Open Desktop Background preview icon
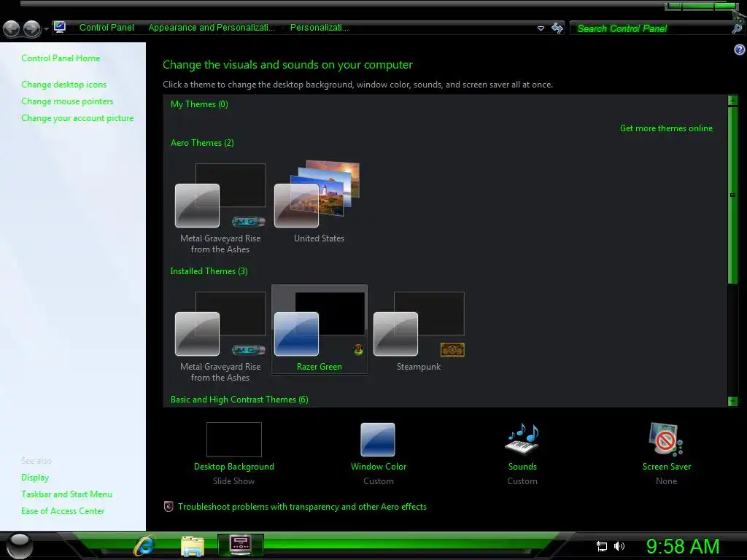The width and height of the screenshot is (747, 560). [x=234, y=440]
